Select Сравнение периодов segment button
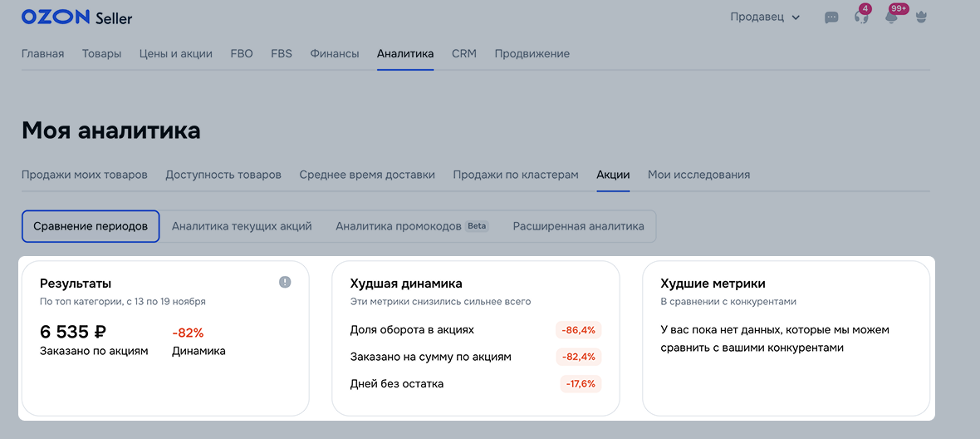 pyautogui.click(x=91, y=226)
